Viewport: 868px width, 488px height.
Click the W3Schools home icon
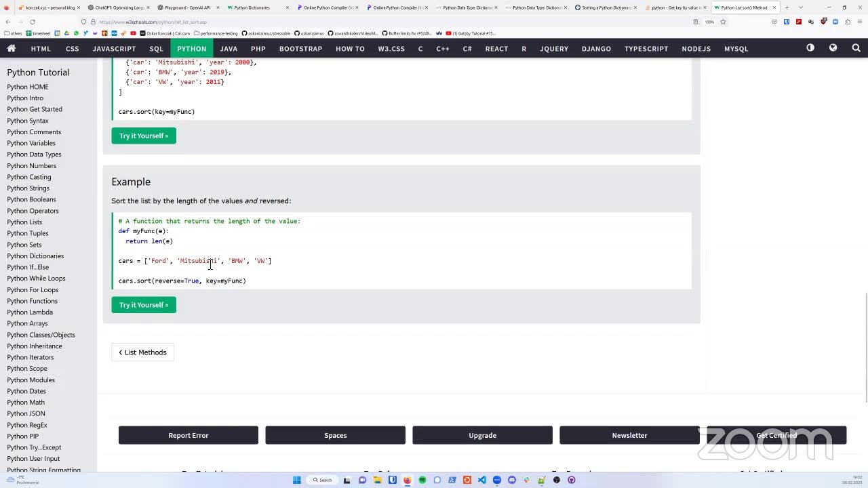(x=11, y=48)
